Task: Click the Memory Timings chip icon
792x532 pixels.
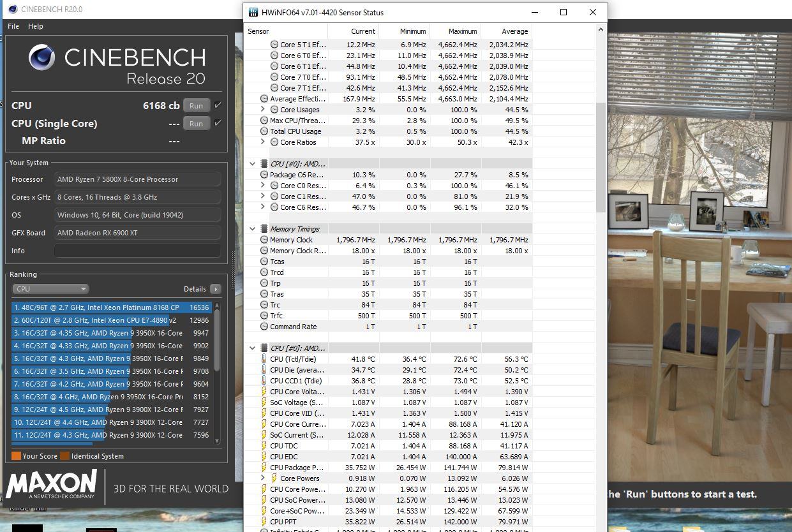Action: click(264, 229)
